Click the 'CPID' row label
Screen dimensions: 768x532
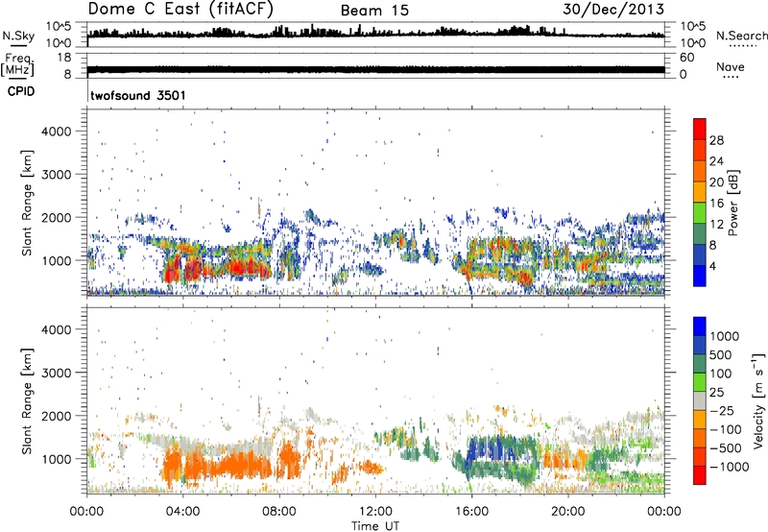[21, 91]
